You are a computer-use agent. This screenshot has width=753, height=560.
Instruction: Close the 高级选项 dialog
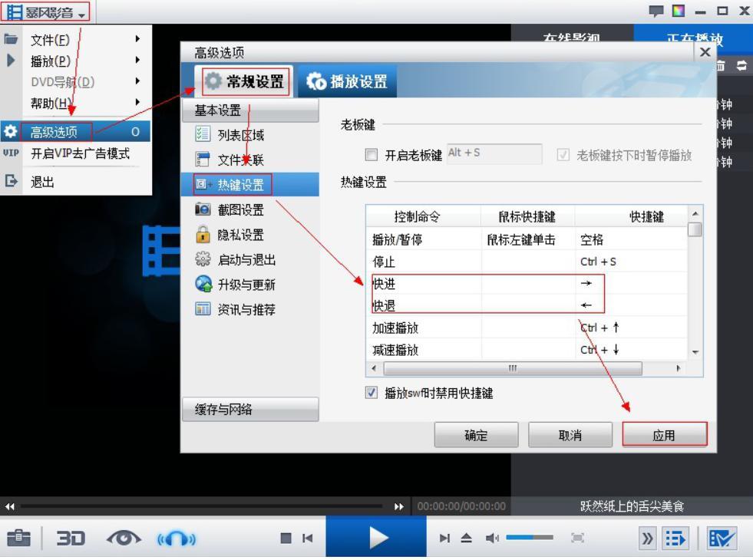705,52
